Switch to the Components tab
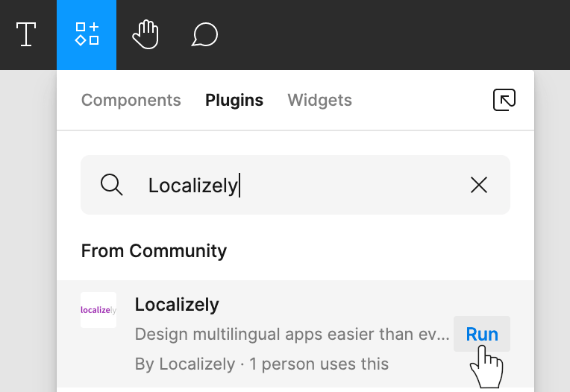 click(x=131, y=100)
